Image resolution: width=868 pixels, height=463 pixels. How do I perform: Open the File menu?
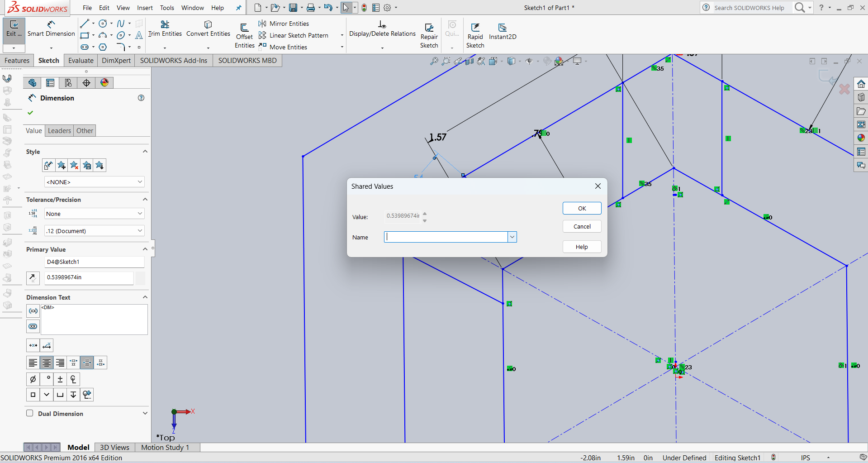[87, 8]
